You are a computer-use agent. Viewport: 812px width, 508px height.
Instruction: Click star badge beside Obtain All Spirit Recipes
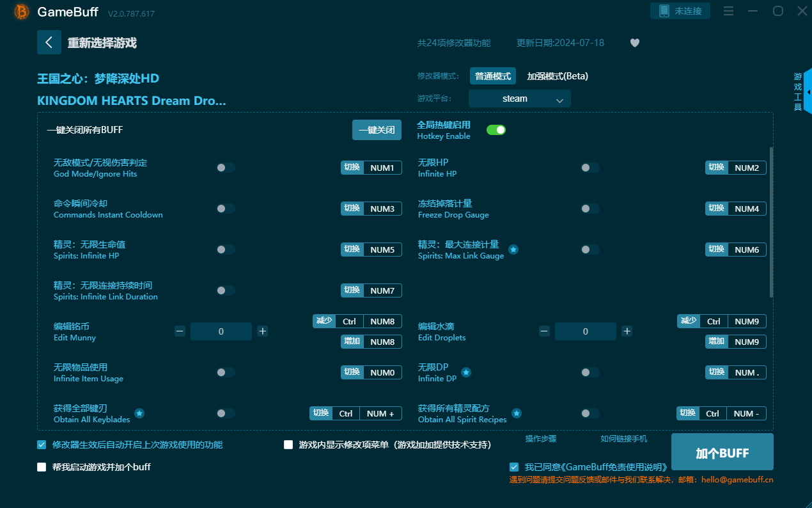517,413
